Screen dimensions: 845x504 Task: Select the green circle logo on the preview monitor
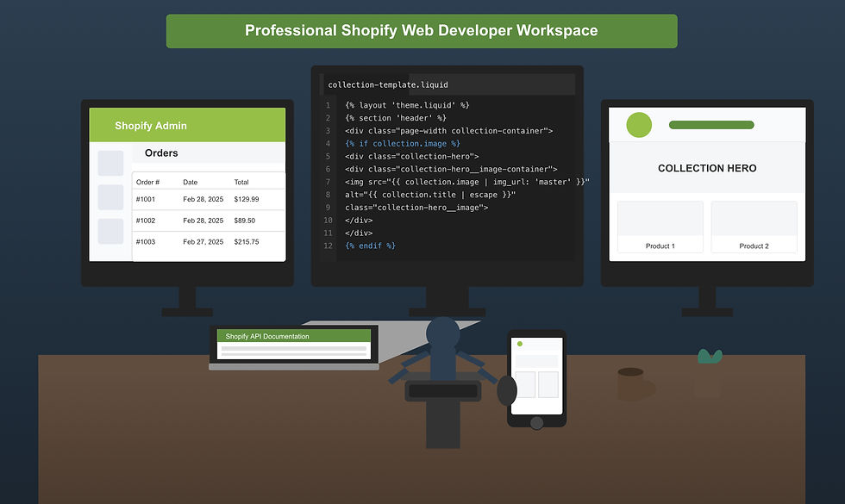pos(638,125)
